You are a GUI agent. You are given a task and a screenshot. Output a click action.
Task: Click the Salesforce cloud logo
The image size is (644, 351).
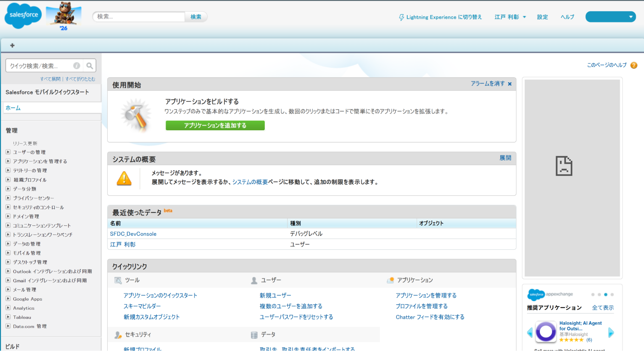(23, 15)
